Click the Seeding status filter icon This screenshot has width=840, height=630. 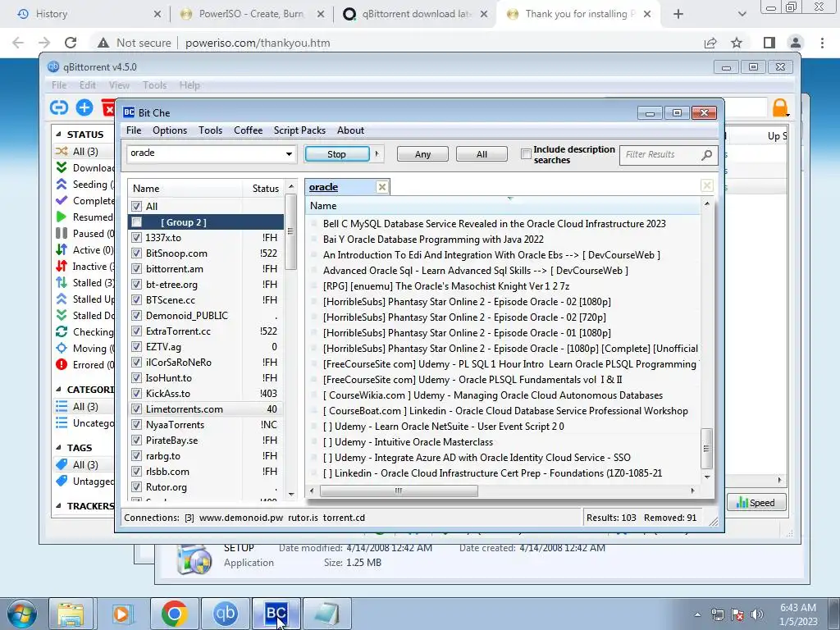point(62,185)
